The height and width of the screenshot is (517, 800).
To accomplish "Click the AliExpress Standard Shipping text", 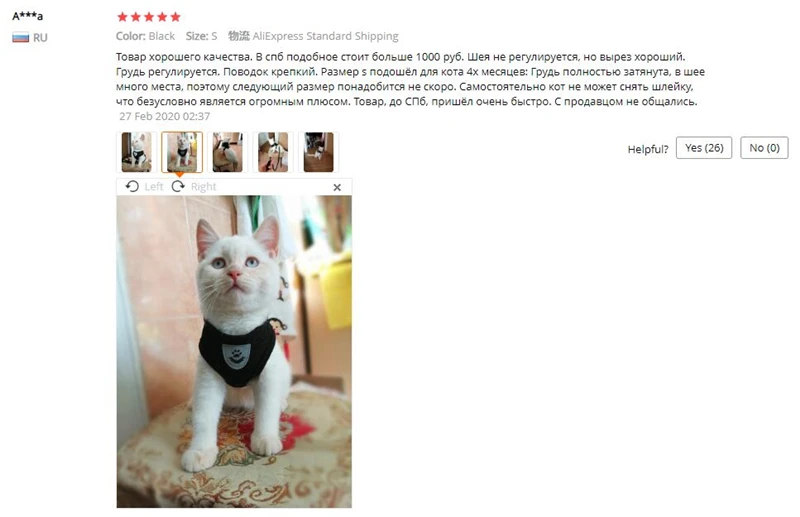I will click(326, 36).
